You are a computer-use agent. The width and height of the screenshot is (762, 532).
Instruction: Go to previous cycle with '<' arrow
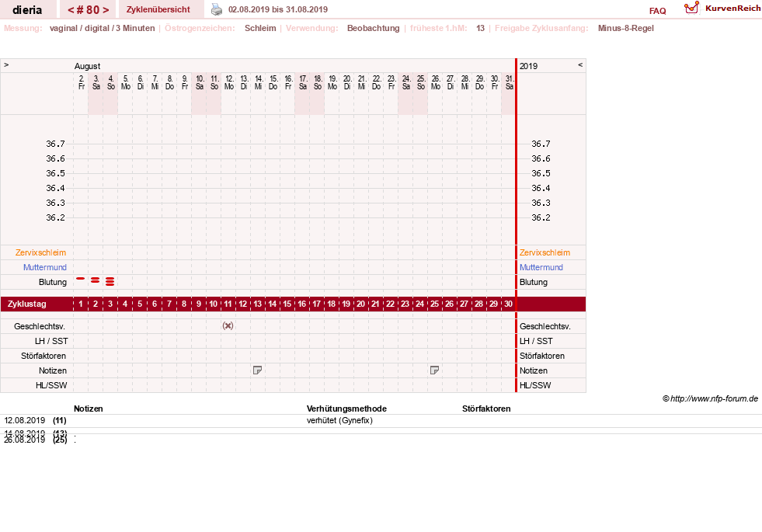pos(71,10)
